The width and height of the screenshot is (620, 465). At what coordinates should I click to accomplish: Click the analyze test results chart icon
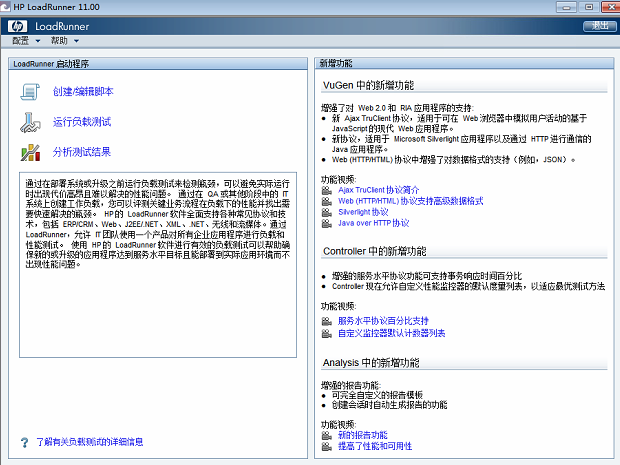[x=30, y=153]
